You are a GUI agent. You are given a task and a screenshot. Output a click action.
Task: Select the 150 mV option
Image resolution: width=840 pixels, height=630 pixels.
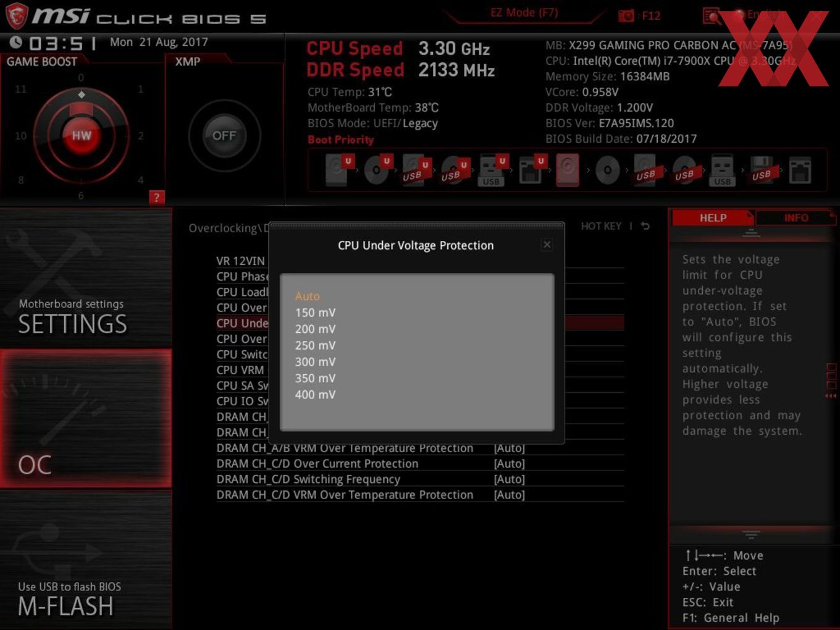coord(315,313)
